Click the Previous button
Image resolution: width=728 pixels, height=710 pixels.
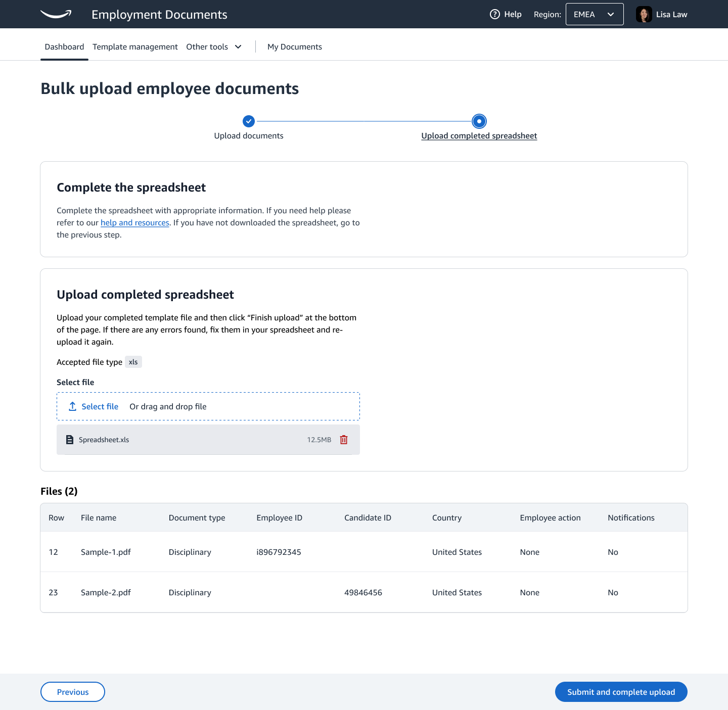[x=73, y=692]
